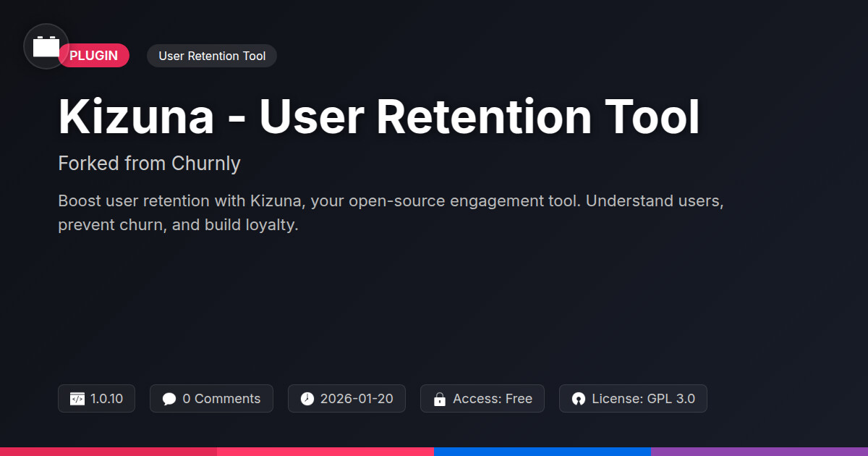Click the 1.0.10 version number
This screenshot has width=868, height=456.
(x=107, y=399)
